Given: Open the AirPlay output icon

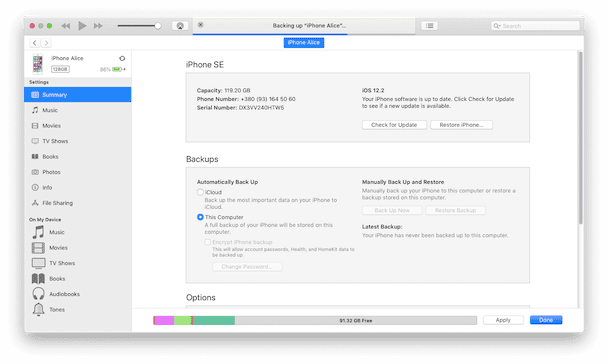Looking at the screenshot, I should coord(180,26).
